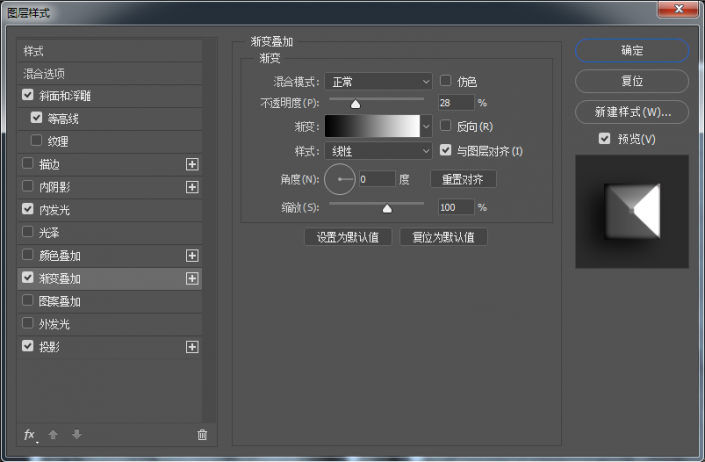Click the move effect up arrow
The image size is (705, 462).
(x=53, y=435)
